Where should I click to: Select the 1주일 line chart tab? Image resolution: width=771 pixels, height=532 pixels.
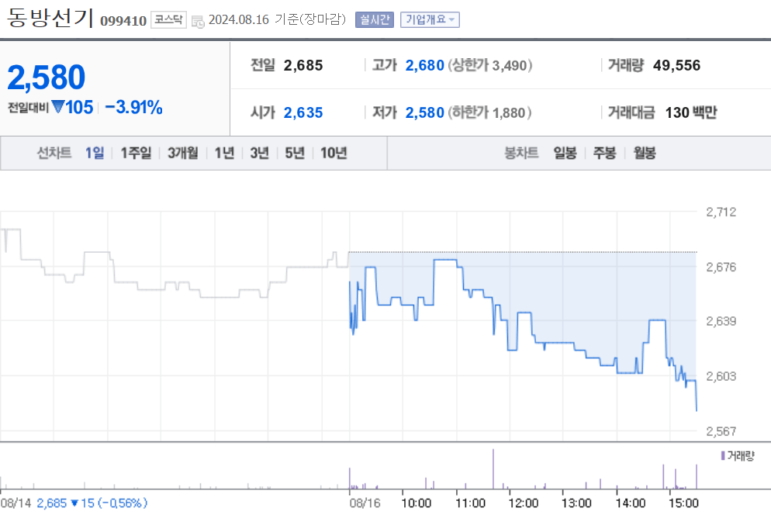(137, 153)
